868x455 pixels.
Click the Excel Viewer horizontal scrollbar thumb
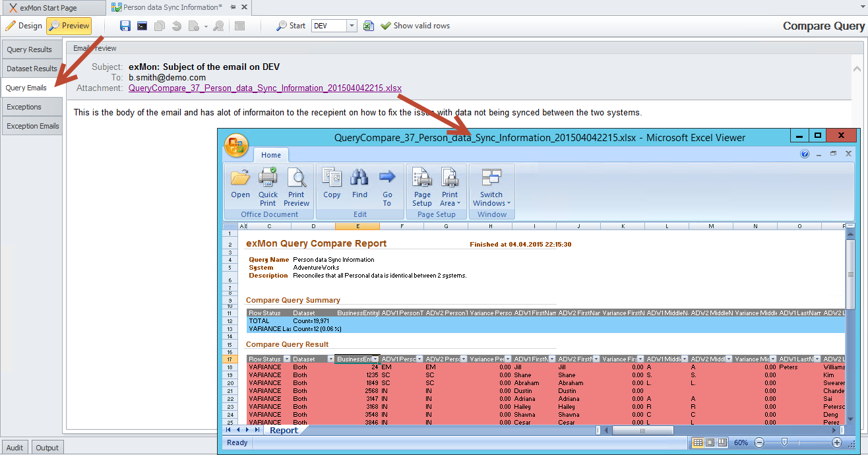tap(642, 431)
